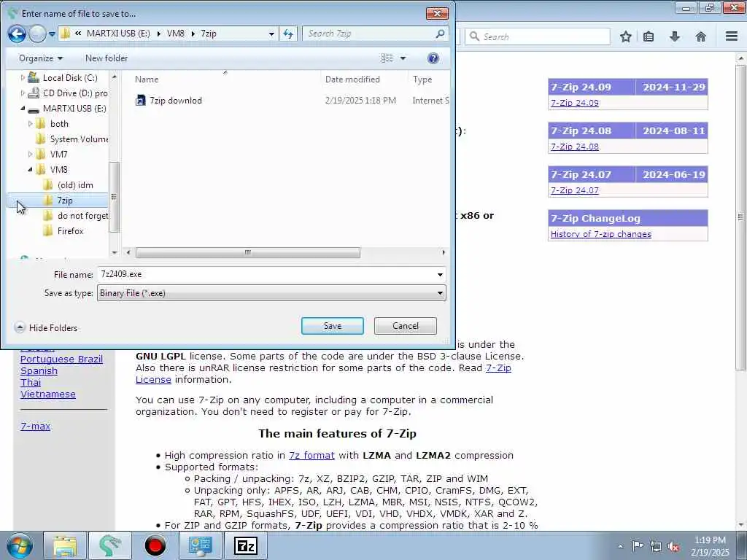The height and width of the screenshot is (560, 747).
Task: Bookmark this page with star icon
Action: [625, 36]
